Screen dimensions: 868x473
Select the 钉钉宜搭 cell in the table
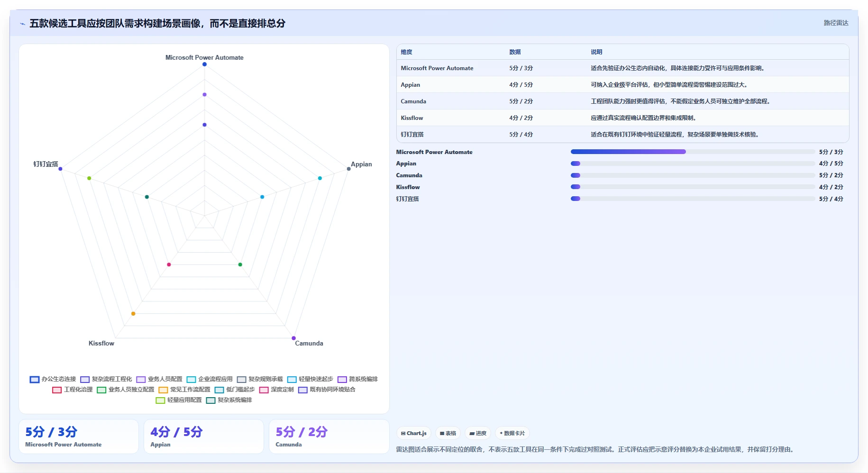pos(412,135)
